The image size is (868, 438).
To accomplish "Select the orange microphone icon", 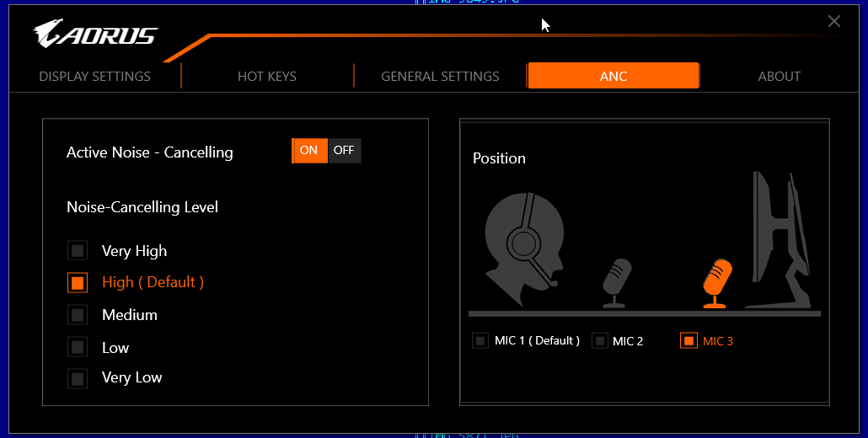I will [x=717, y=282].
